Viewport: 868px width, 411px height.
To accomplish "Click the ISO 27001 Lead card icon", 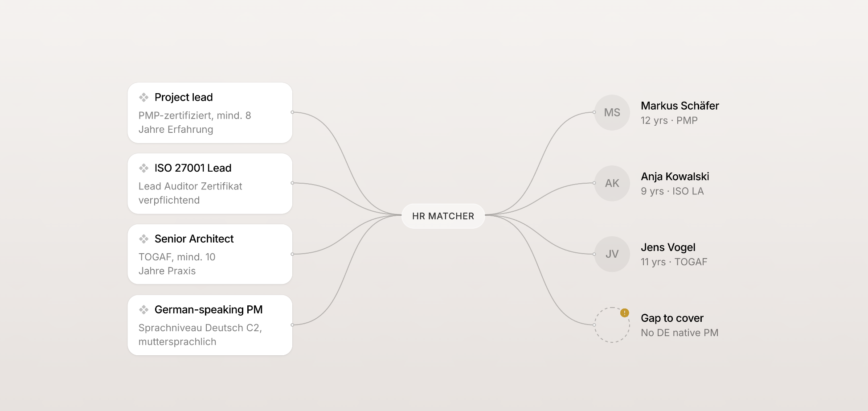I will click(143, 168).
